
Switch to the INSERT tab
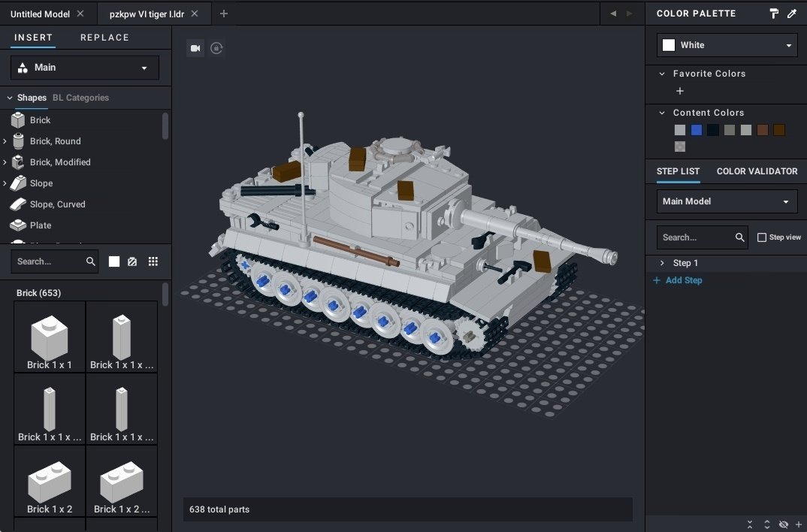(34, 38)
